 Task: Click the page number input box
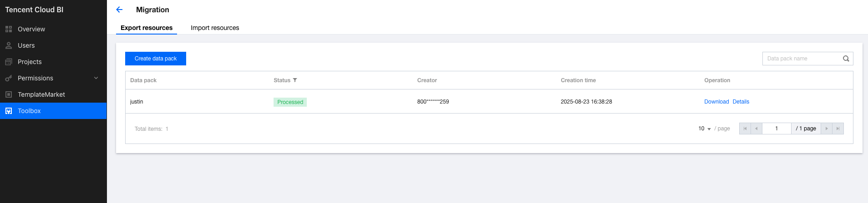(777, 129)
